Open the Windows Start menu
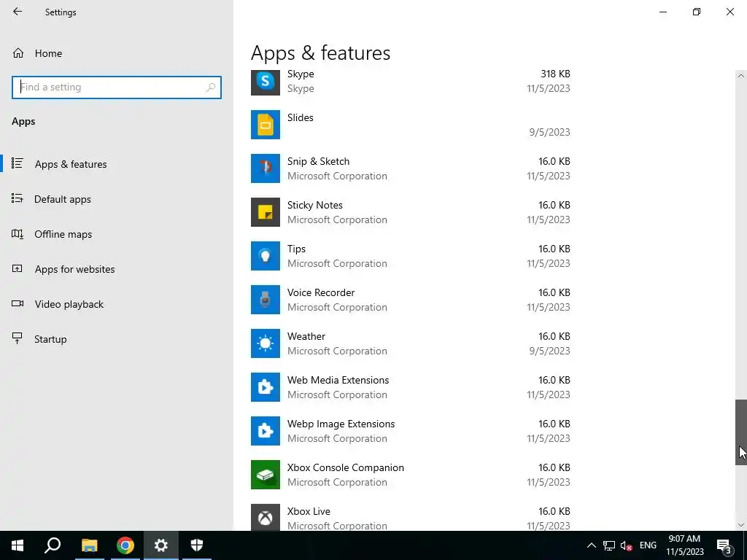 [x=18, y=545]
